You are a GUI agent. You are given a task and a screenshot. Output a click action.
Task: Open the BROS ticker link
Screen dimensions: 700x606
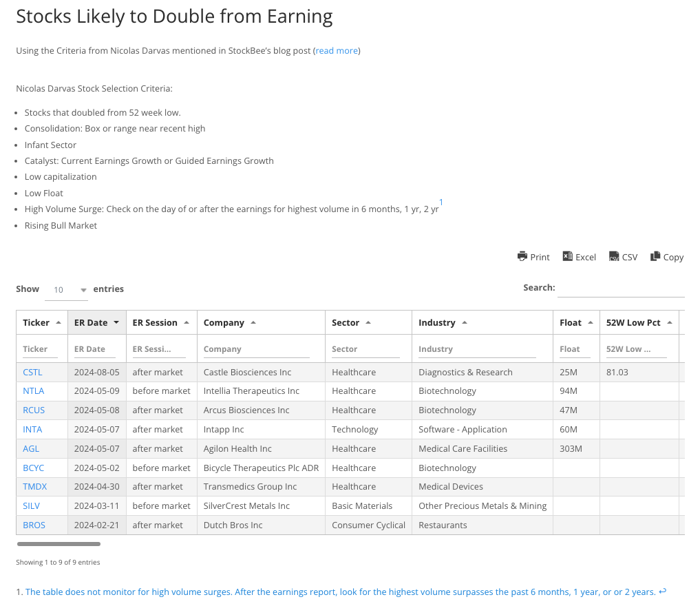pos(34,525)
